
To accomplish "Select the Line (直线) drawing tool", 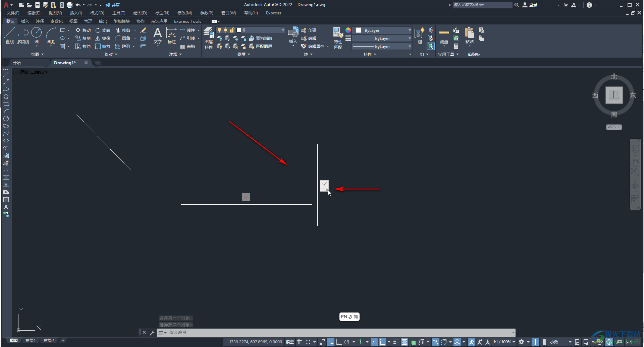I will (10, 36).
